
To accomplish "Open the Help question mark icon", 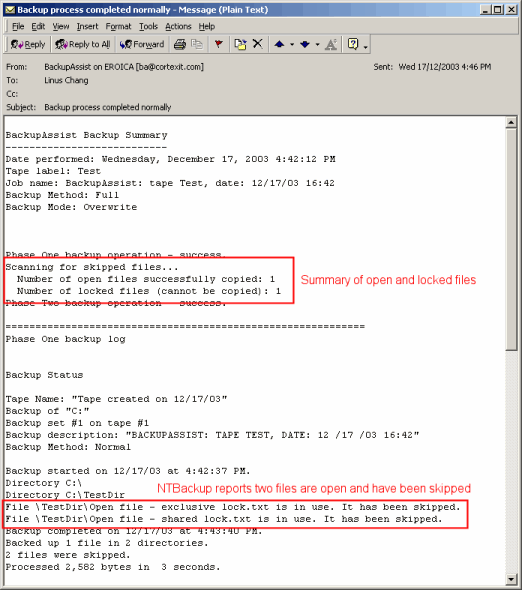I will [353, 44].
